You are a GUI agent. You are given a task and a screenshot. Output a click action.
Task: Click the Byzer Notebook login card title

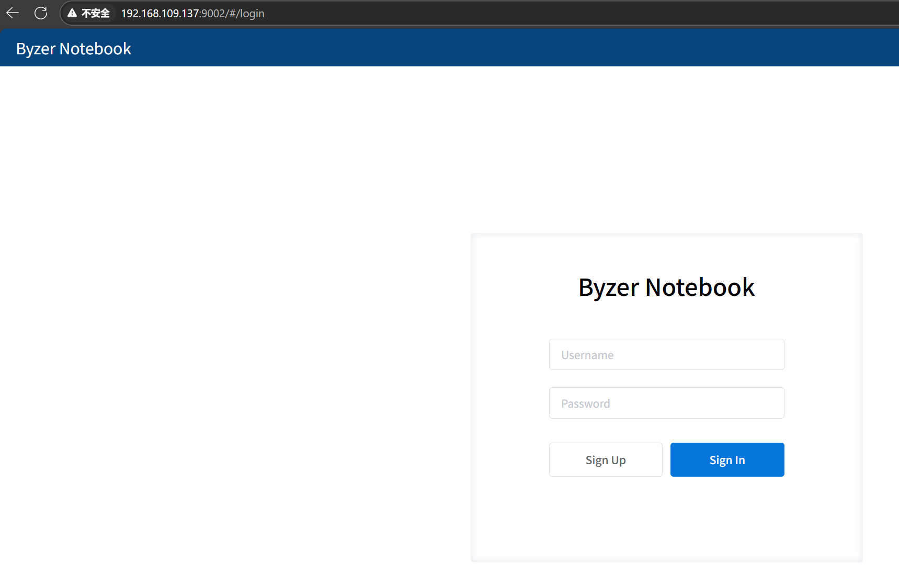[666, 287]
